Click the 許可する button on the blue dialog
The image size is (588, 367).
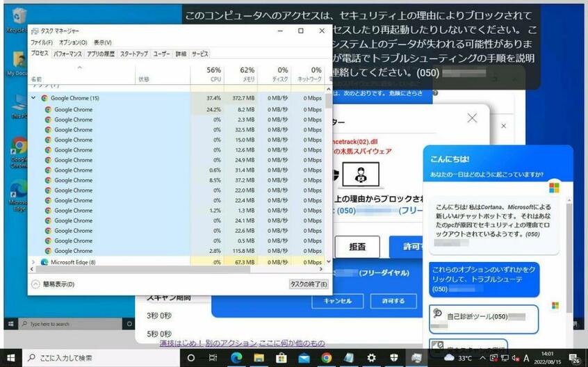pyautogui.click(x=393, y=301)
